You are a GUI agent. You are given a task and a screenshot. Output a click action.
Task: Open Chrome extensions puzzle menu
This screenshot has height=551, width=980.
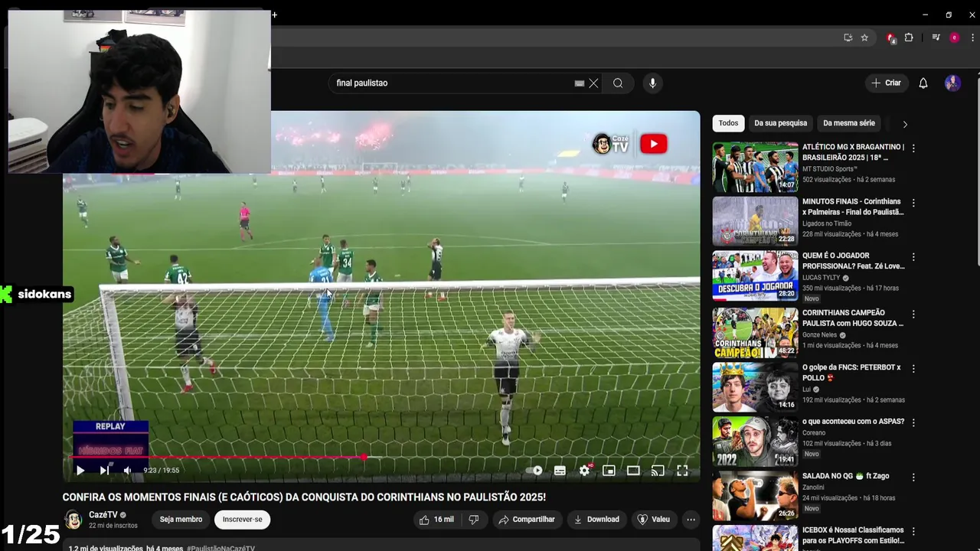click(x=909, y=37)
